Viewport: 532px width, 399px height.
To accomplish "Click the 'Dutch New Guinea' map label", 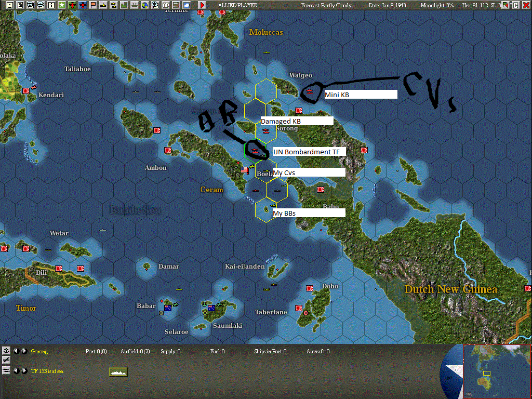I will [x=450, y=289].
